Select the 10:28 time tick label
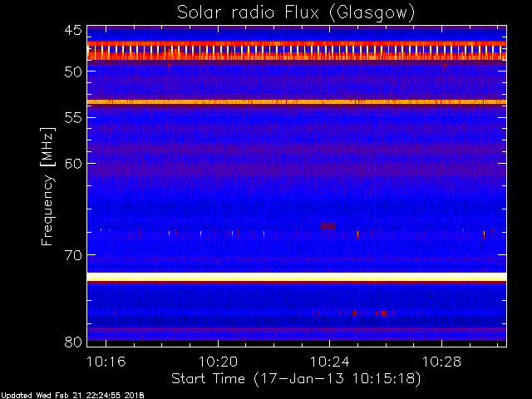 click(x=441, y=362)
